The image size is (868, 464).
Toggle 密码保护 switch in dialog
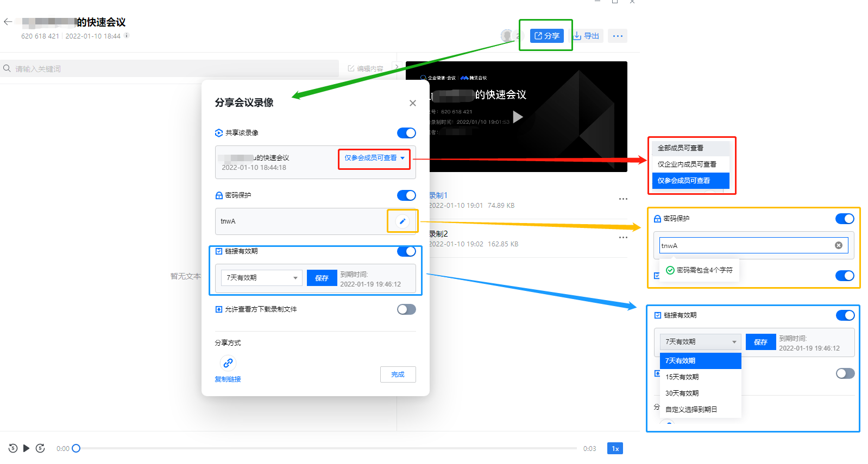406,195
